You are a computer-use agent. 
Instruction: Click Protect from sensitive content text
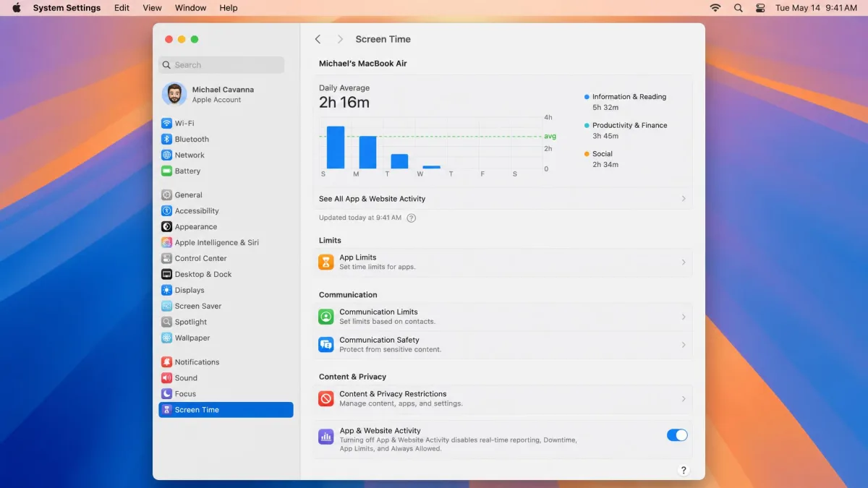tap(391, 350)
